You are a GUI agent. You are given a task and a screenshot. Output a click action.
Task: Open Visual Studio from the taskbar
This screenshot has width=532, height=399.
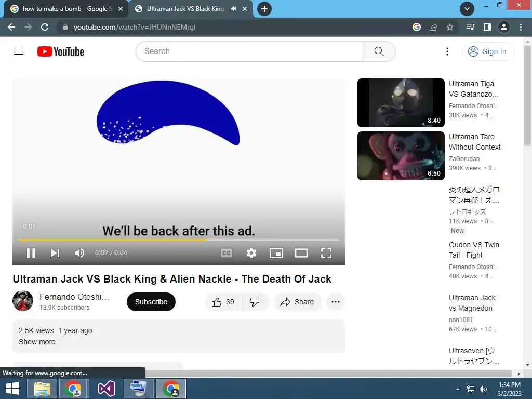[106, 389]
